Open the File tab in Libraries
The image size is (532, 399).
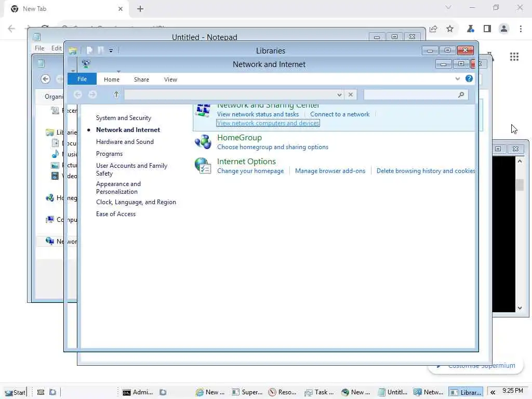(82, 79)
